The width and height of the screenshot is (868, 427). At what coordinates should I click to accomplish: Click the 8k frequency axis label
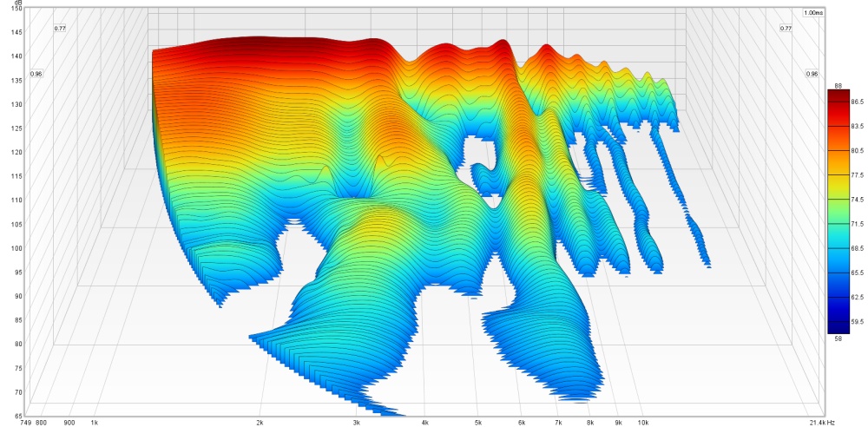[x=589, y=422]
